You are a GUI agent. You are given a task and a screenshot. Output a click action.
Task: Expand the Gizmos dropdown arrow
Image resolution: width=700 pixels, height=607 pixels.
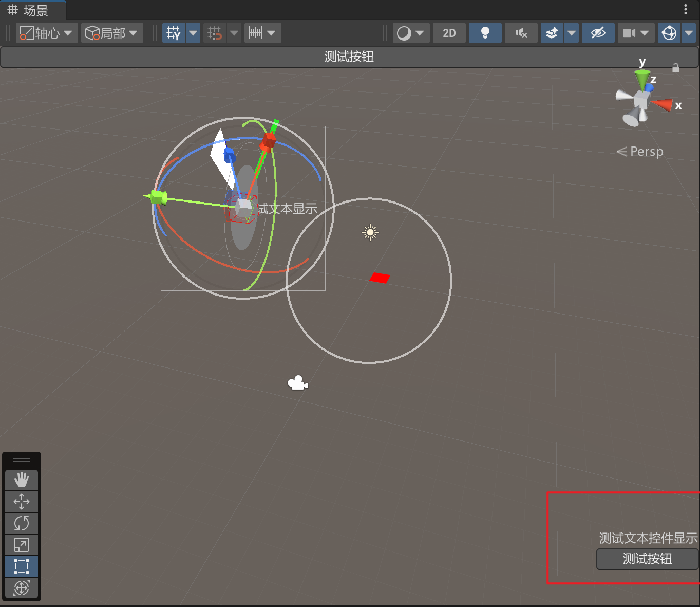[689, 33]
